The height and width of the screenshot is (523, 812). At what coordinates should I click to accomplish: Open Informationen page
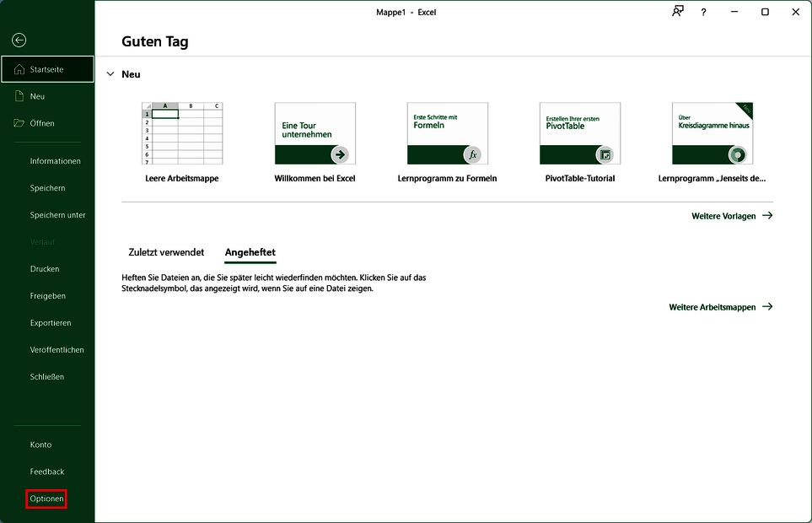56,161
